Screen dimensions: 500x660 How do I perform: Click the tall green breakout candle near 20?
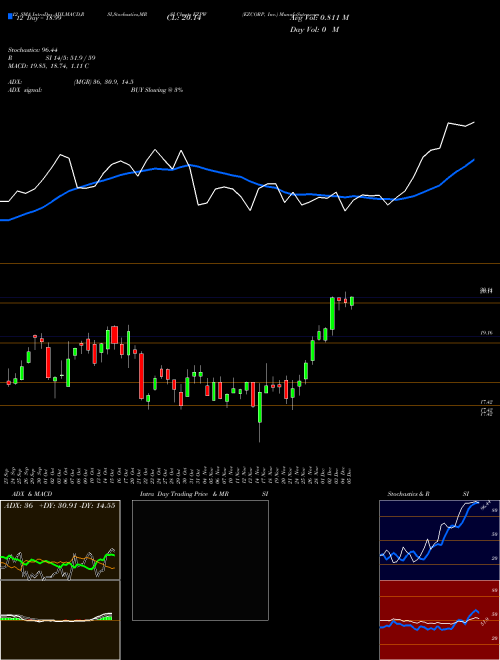click(x=332, y=314)
